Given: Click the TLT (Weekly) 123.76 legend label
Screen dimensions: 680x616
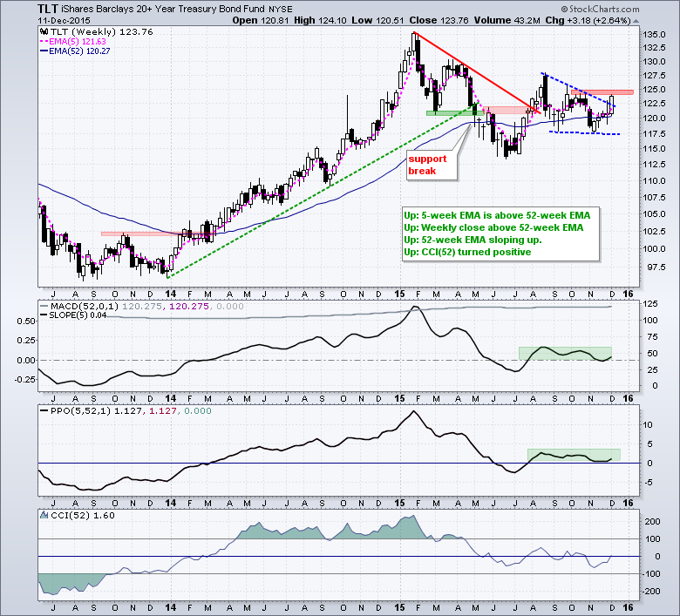Looking at the screenshot, I should (101, 31).
